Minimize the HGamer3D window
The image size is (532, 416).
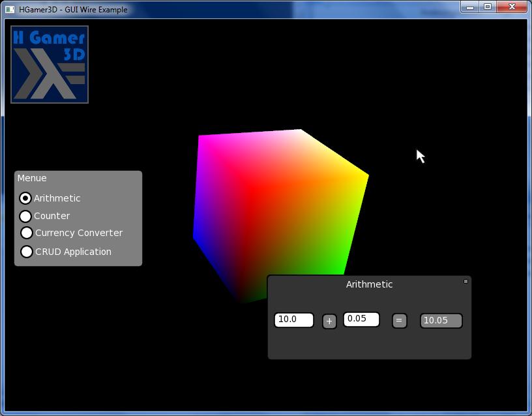coord(470,7)
